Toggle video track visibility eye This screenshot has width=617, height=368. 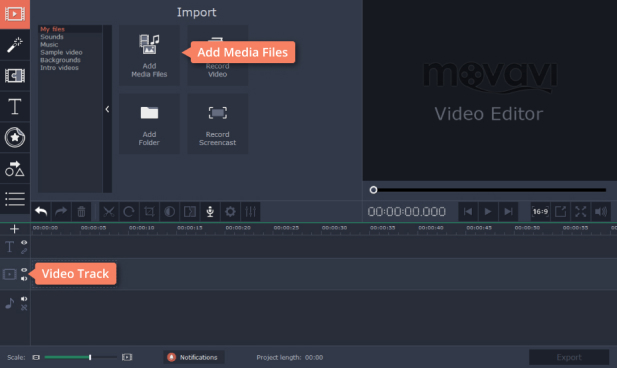(24, 270)
